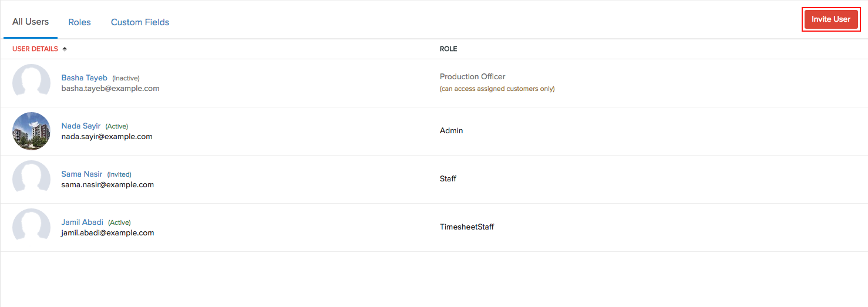Image resolution: width=868 pixels, height=307 pixels.
Task: Click the sort arrow beside User Details
Action: (65, 49)
